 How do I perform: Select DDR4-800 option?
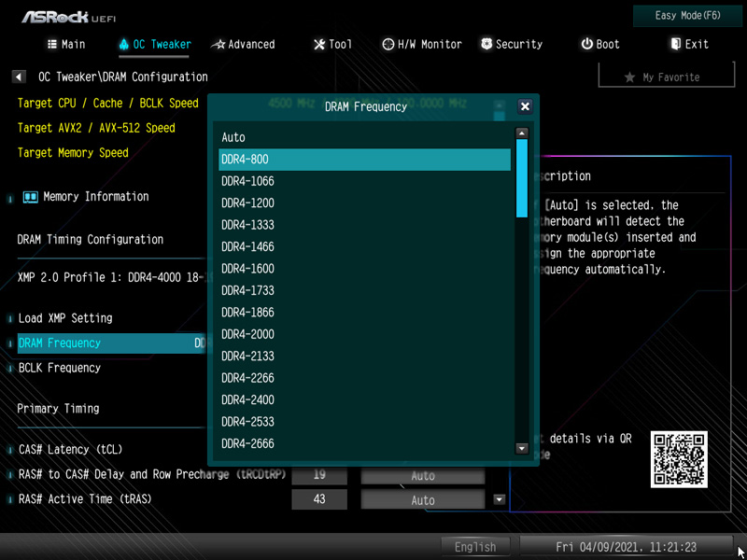pyautogui.click(x=364, y=160)
